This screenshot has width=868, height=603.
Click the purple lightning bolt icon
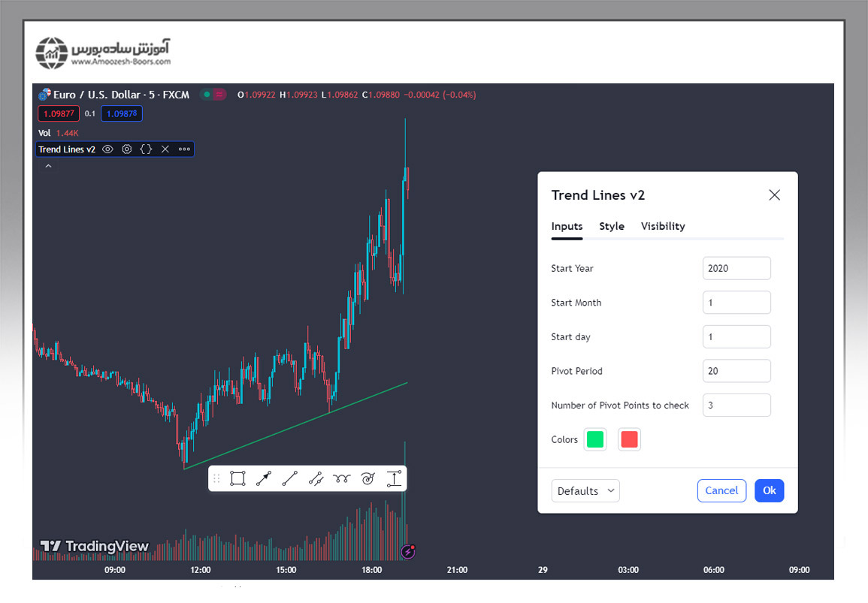pyautogui.click(x=408, y=552)
